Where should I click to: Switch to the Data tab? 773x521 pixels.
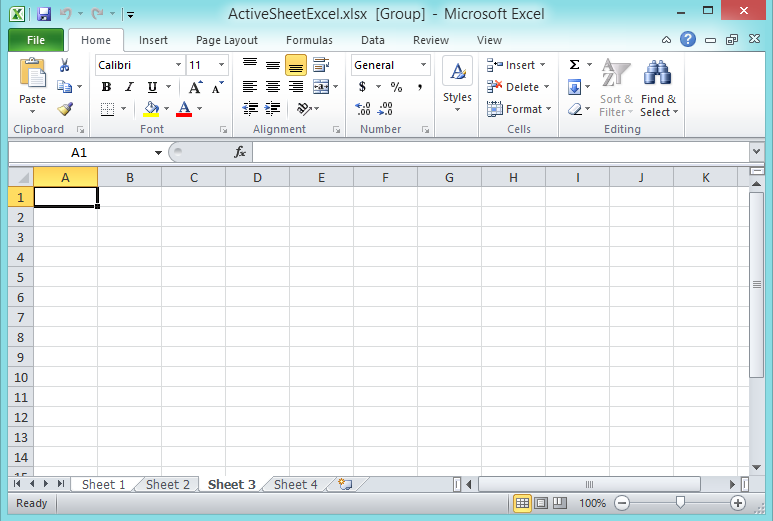point(373,40)
